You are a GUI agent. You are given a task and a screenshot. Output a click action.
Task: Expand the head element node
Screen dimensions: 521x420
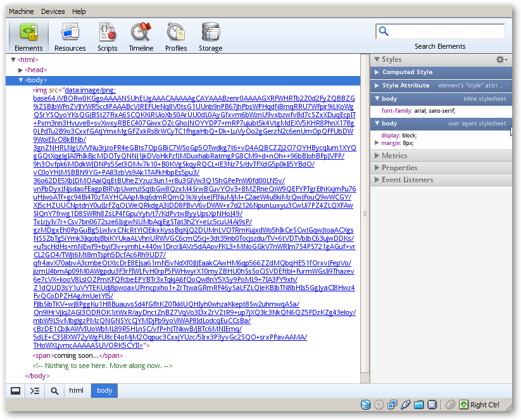coord(21,70)
